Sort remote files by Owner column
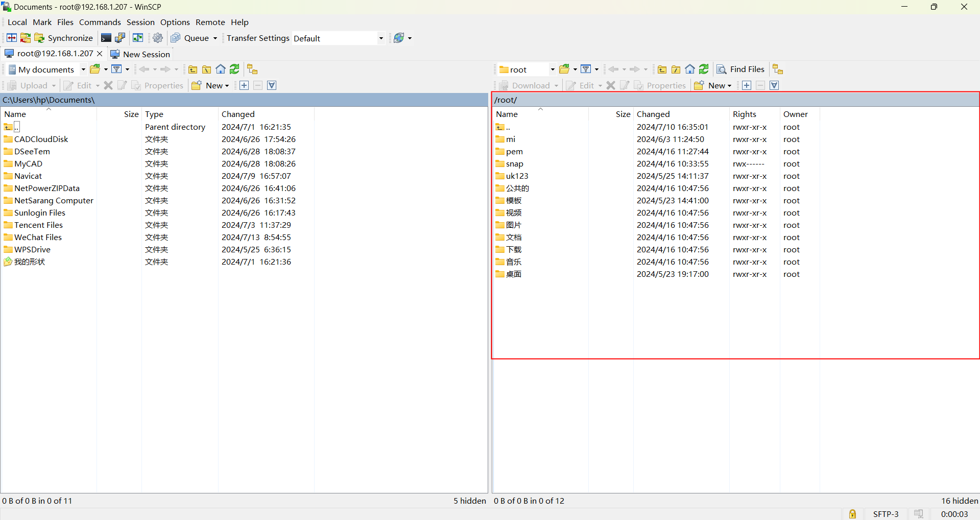 (800, 114)
